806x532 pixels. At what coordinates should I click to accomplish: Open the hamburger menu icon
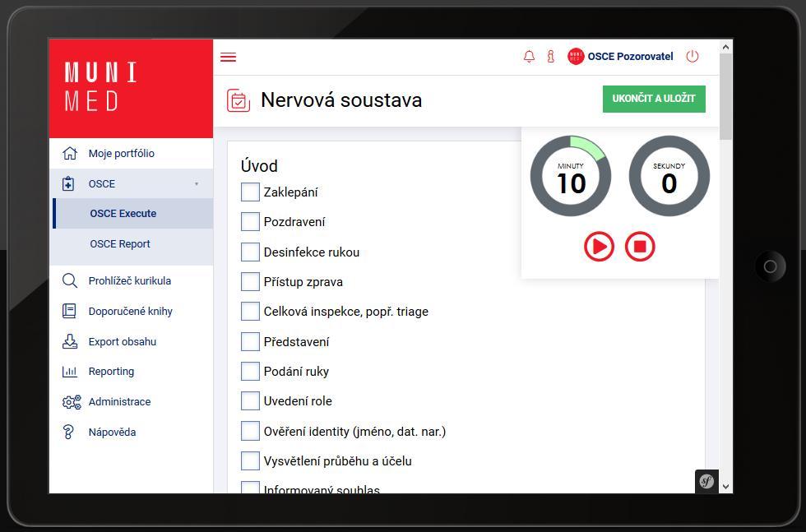(229, 57)
